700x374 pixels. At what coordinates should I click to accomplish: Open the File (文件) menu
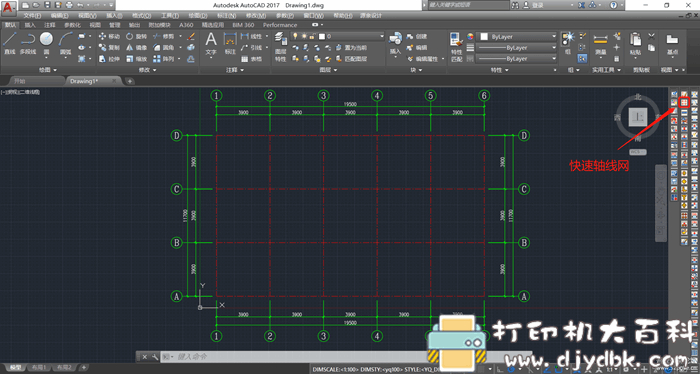tap(32, 16)
